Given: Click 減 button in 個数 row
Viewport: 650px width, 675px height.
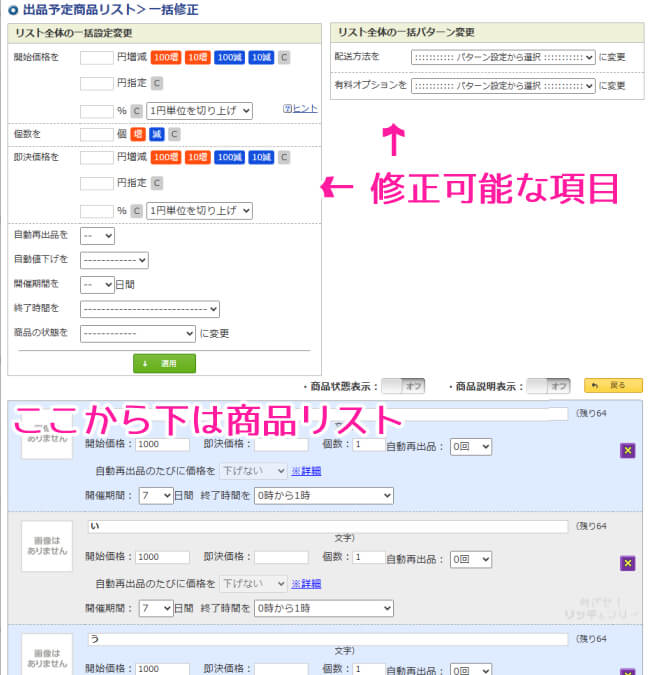Looking at the screenshot, I should point(157,134).
